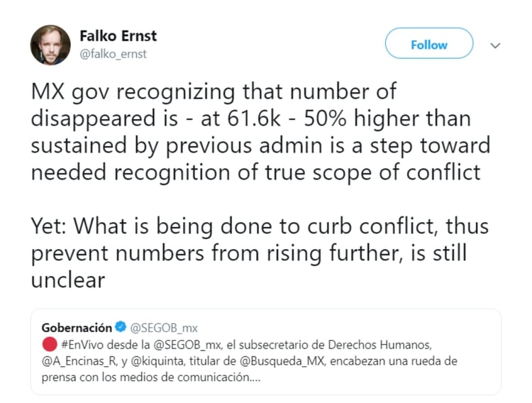
Task: Click the red circle emoji before #EnVivo
Action: (49, 344)
